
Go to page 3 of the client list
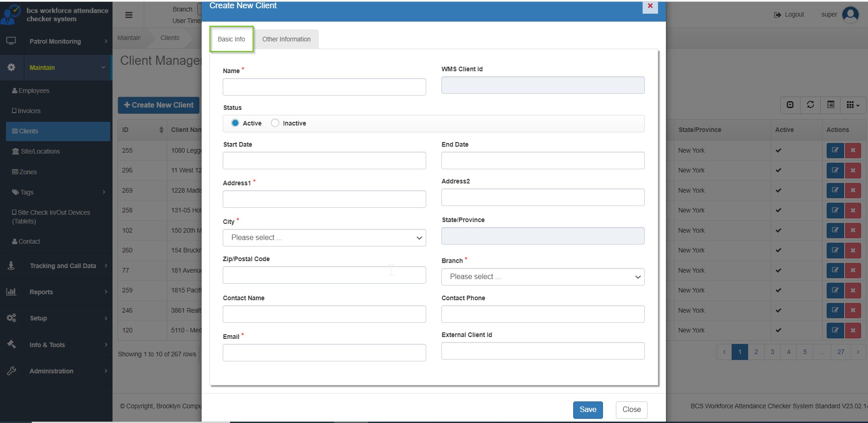(x=772, y=352)
